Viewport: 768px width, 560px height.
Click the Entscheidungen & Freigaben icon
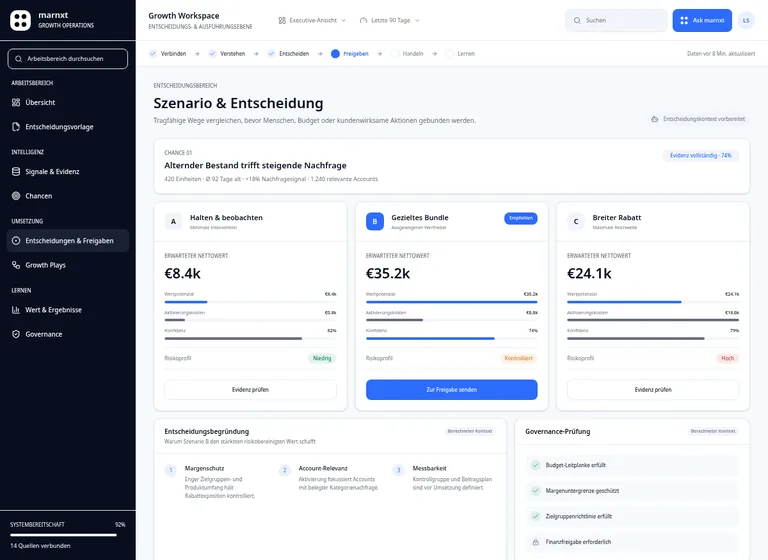16,241
